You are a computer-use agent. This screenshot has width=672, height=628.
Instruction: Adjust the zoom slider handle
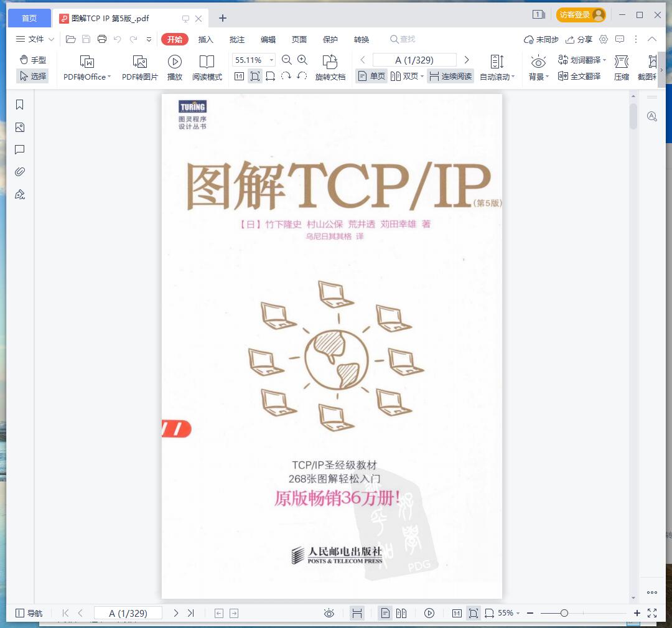[x=564, y=614]
